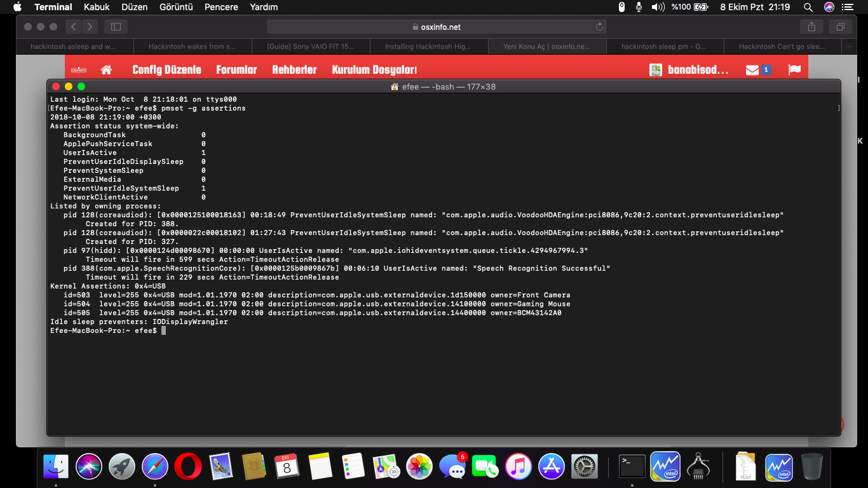This screenshot has height=488, width=868.
Task: Open the volume status menu
Action: [658, 7]
